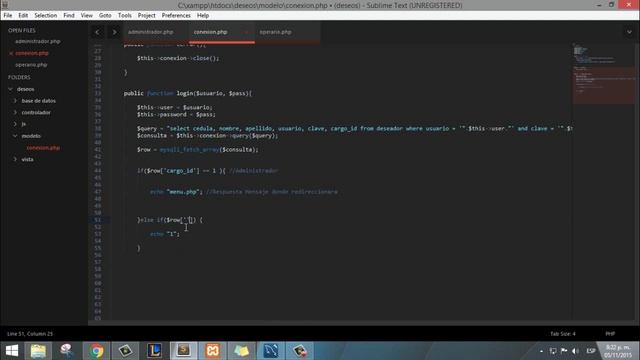Open network icon in system tray
This screenshot has width=640, height=360.
point(553,351)
